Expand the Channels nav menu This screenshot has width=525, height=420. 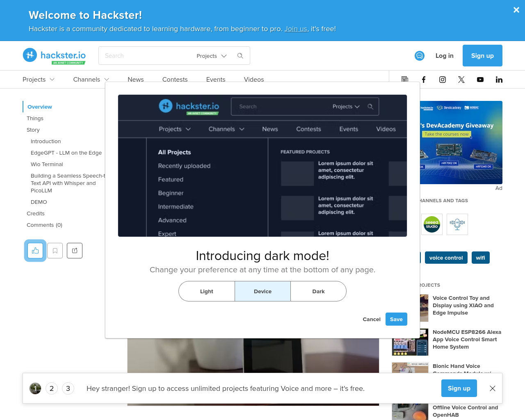click(91, 80)
